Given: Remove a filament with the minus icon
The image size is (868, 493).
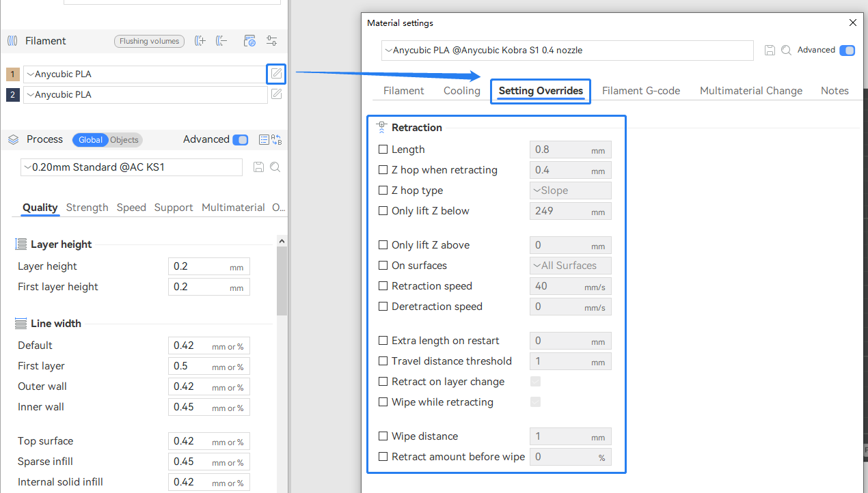Looking at the screenshot, I should tap(221, 41).
